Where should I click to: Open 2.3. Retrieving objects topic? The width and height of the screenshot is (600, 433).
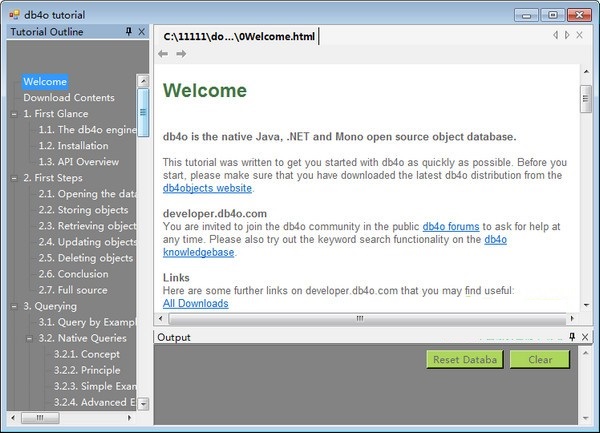pyautogui.click(x=87, y=226)
